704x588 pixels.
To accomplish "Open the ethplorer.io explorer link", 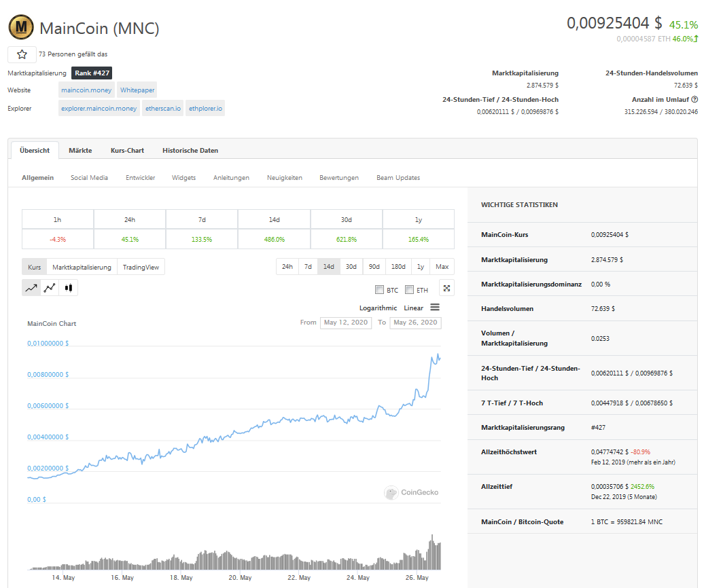I will point(205,108).
